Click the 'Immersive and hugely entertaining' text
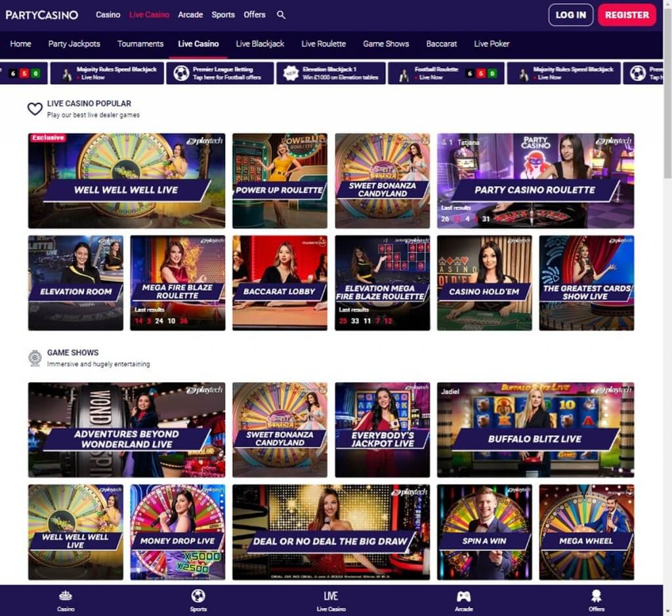This screenshot has width=672, height=616. coord(98,364)
